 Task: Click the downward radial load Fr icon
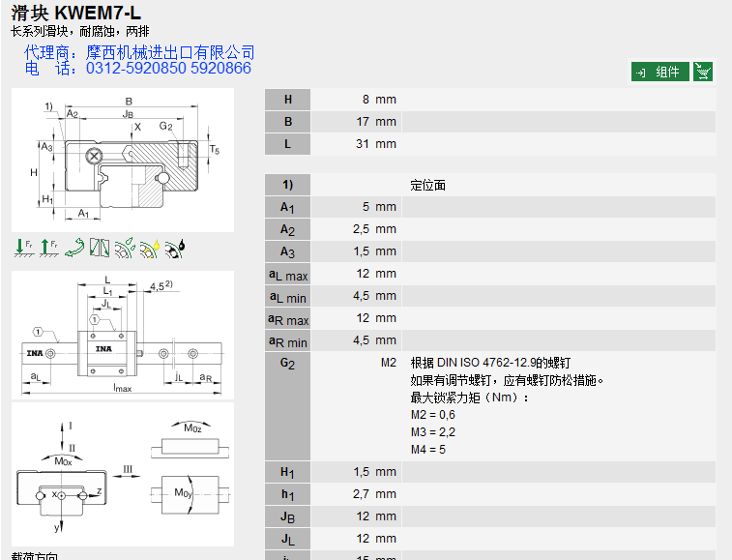23,249
